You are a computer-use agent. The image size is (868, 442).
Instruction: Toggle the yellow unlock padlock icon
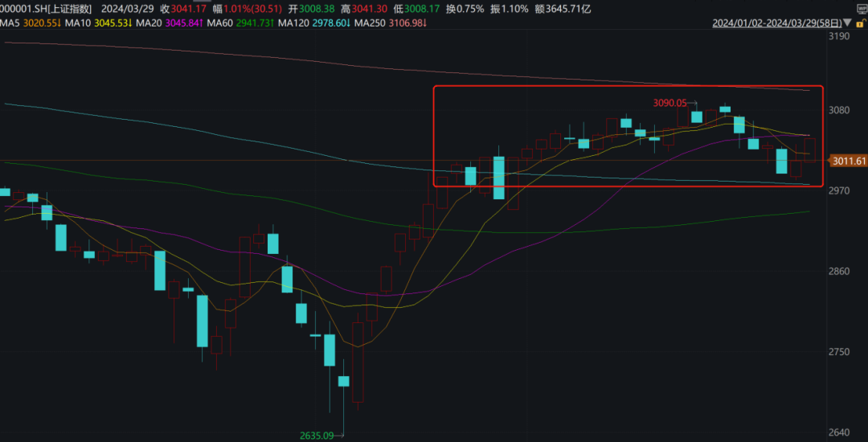tap(861, 23)
